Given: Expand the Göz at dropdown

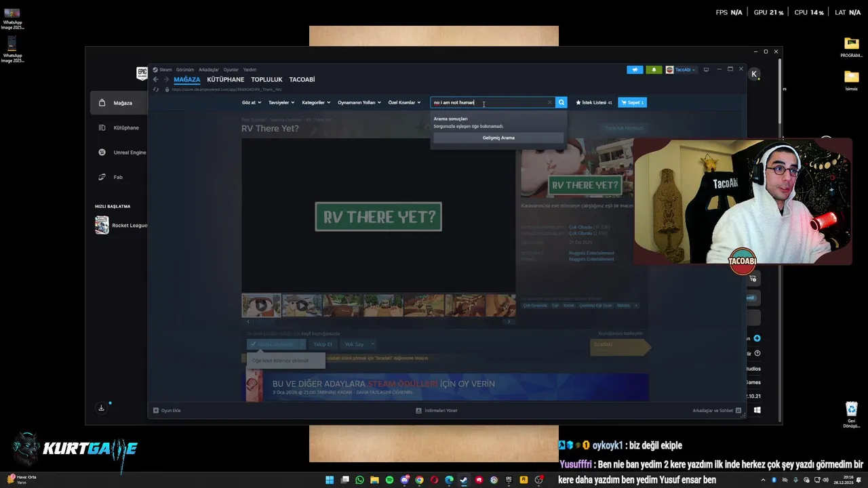Looking at the screenshot, I should tap(251, 102).
